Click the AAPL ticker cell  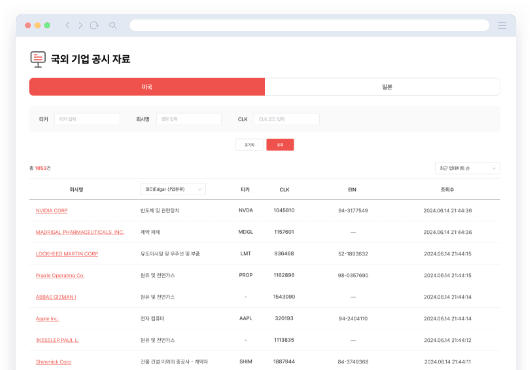[246, 318]
